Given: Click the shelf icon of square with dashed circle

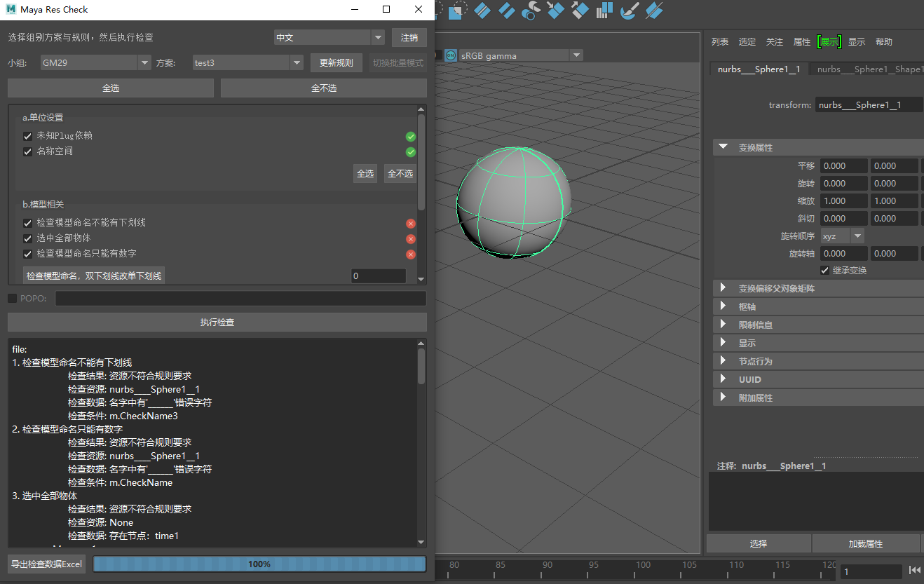Looking at the screenshot, I should point(458,10).
